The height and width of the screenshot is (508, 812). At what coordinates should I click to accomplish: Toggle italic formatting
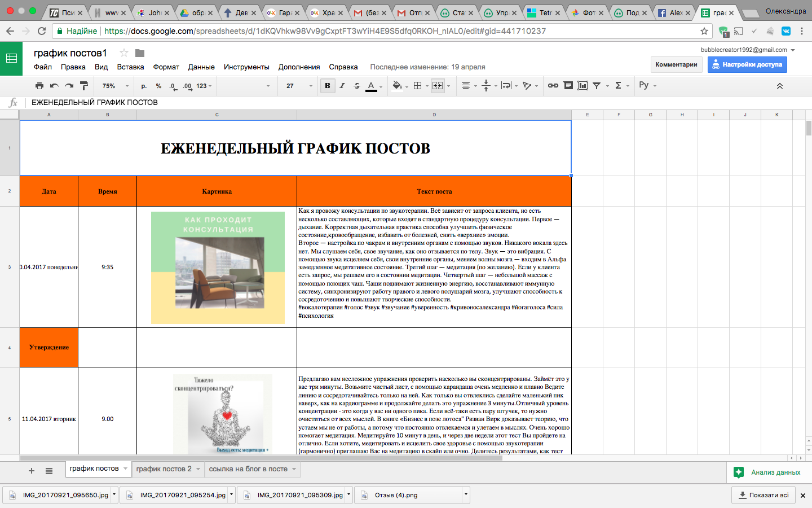coord(342,86)
